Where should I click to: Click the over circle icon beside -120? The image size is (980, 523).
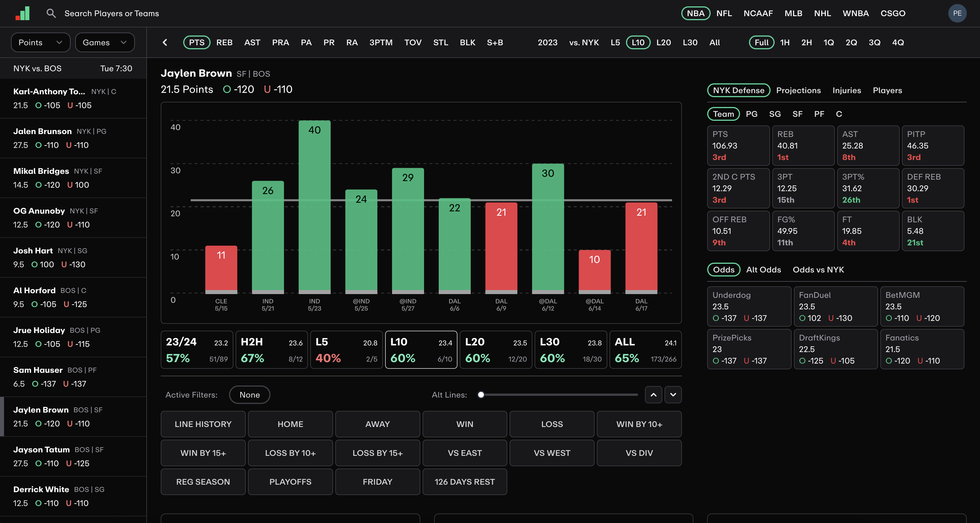point(227,89)
